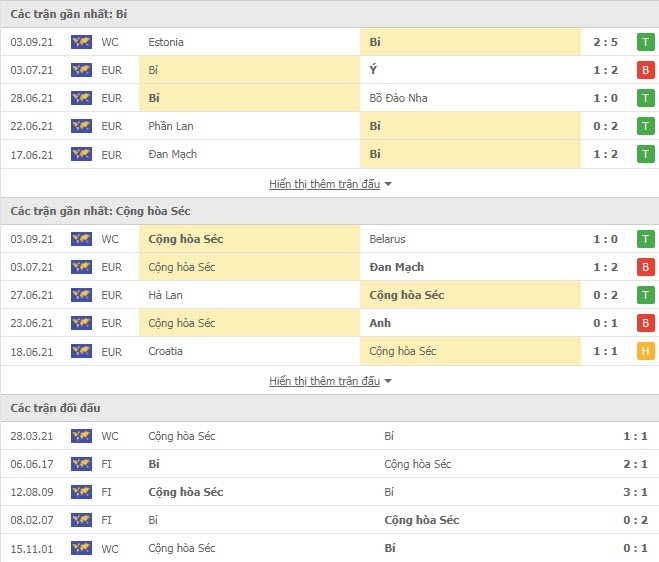Click the flag icon for Estonia vs Bỉ

coord(81,42)
